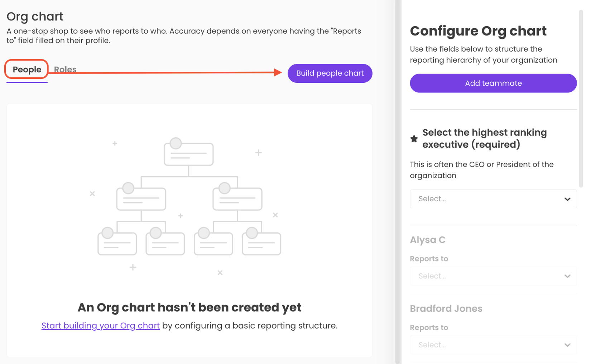
Task: Click the plus sign near the chart's top node
Action: (x=115, y=143)
